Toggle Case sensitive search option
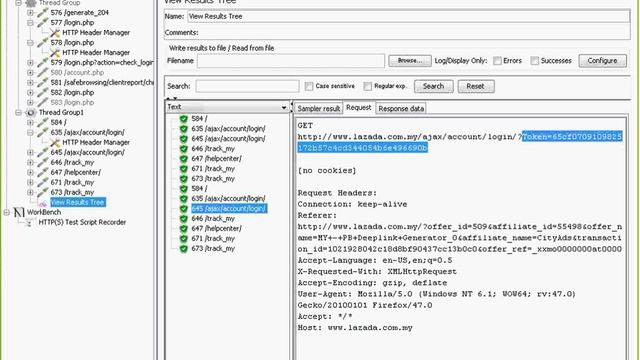 pyautogui.click(x=309, y=86)
